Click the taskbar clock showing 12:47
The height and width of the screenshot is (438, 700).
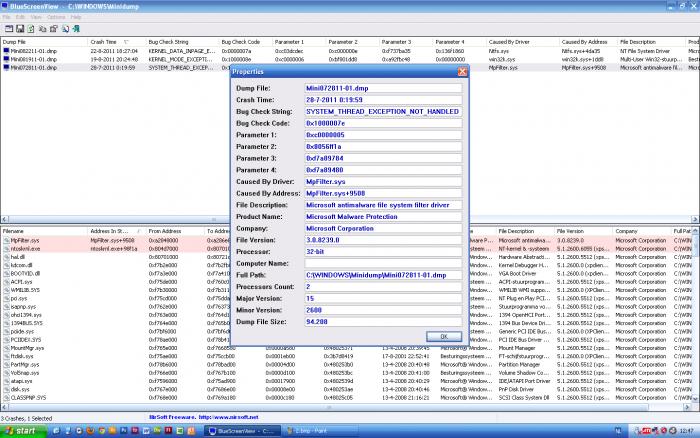tap(687, 431)
